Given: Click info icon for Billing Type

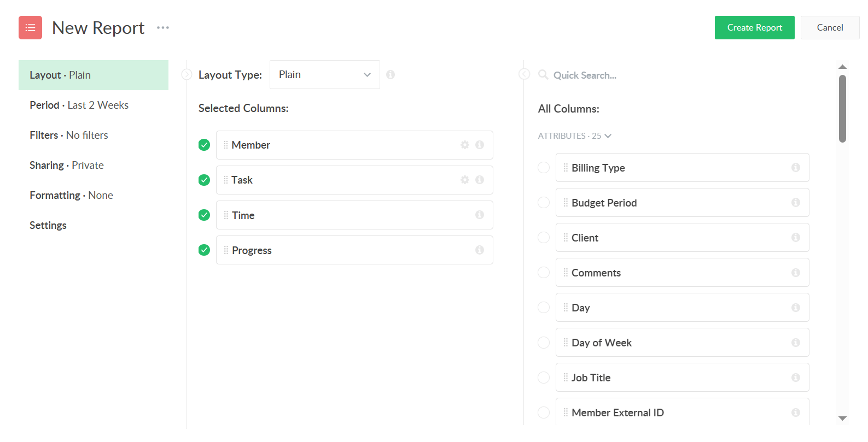Looking at the screenshot, I should tap(796, 167).
